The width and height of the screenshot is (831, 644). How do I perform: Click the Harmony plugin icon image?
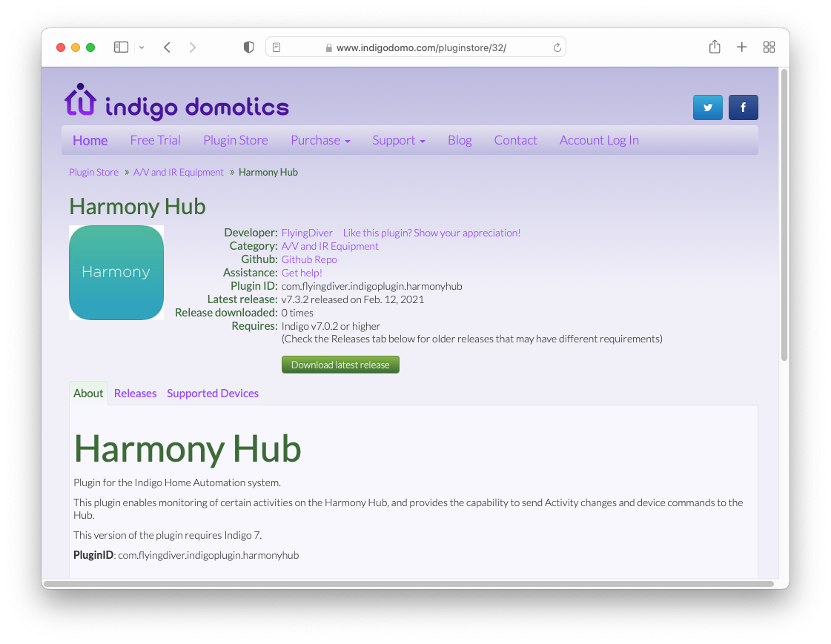click(116, 273)
